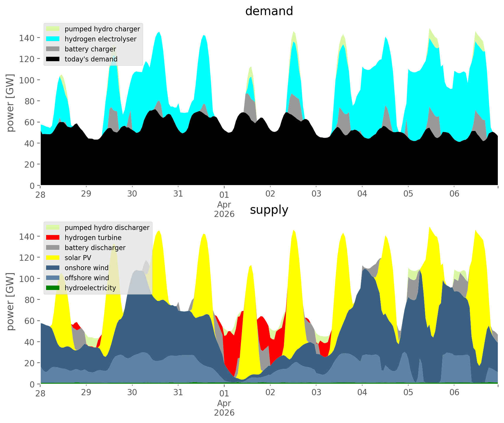Click the cyan hydrogen electrolyser legend swatch
Image resolution: width=504 pixels, height=423 pixels.
(x=53, y=39)
